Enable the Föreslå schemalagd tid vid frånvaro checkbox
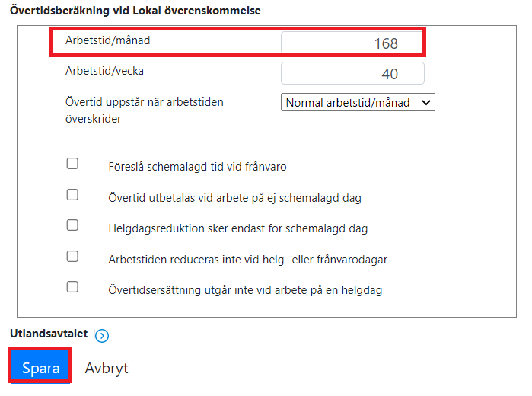Viewport: 532px width, 396px height. pyautogui.click(x=72, y=164)
